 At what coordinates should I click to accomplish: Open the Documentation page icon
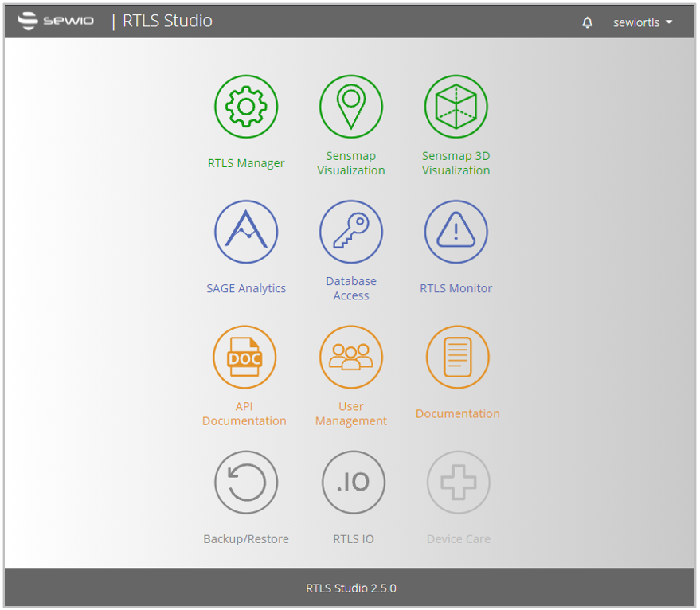[x=458, y=358]
